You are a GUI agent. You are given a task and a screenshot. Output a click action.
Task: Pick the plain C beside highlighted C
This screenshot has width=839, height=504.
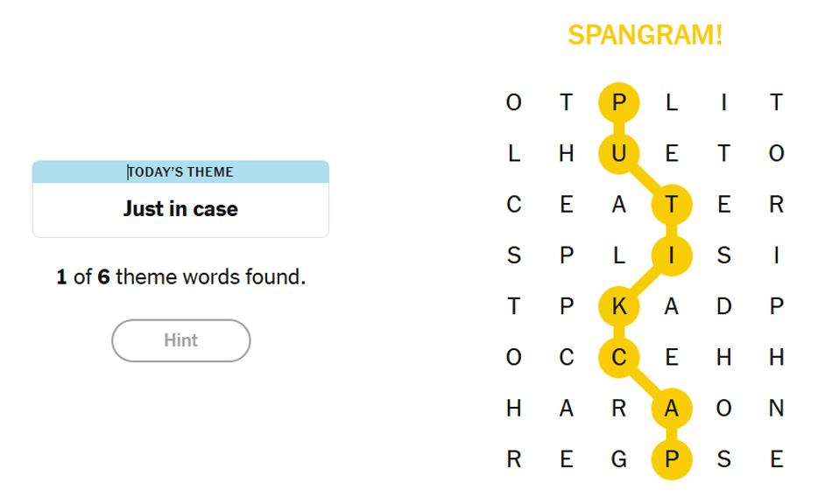[x=567, y=357]
